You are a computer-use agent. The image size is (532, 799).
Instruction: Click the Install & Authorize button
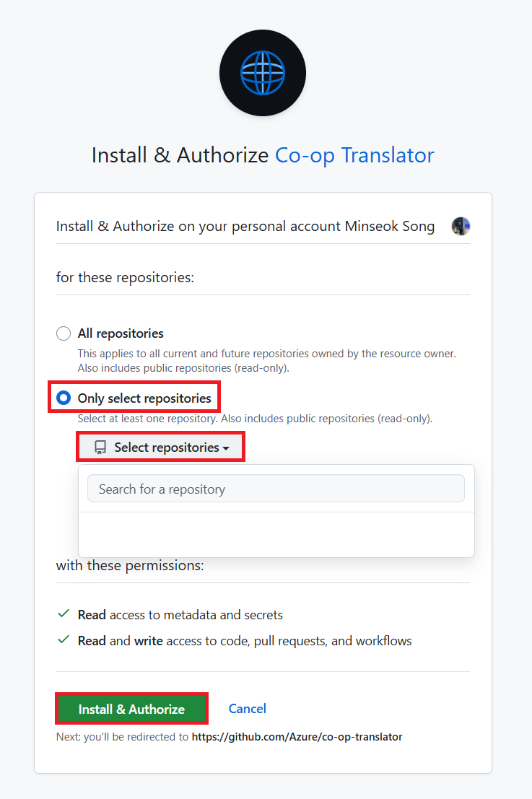[x=131, y=708]
